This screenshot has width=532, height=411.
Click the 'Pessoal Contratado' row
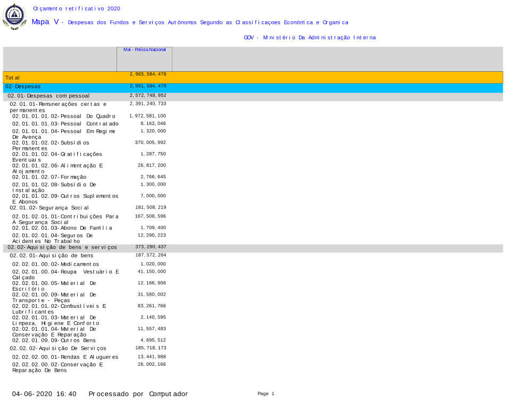pyautogui.click(x=65, y=124)
